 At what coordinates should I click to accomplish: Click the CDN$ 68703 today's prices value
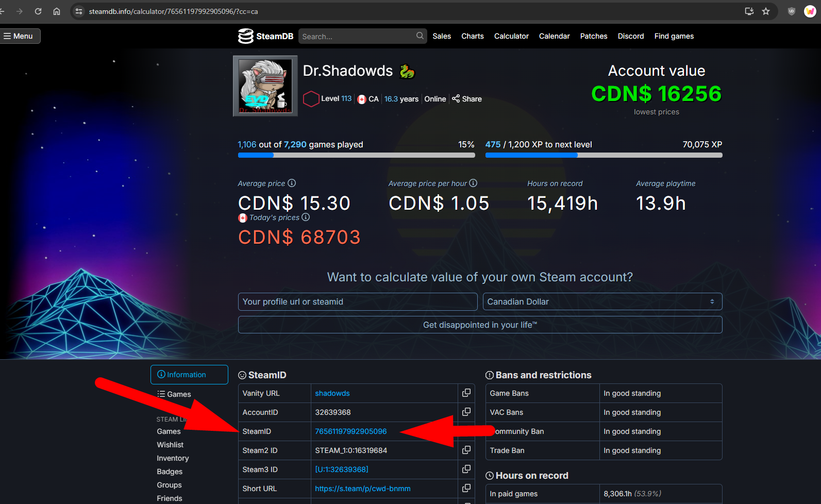(299, 237)
